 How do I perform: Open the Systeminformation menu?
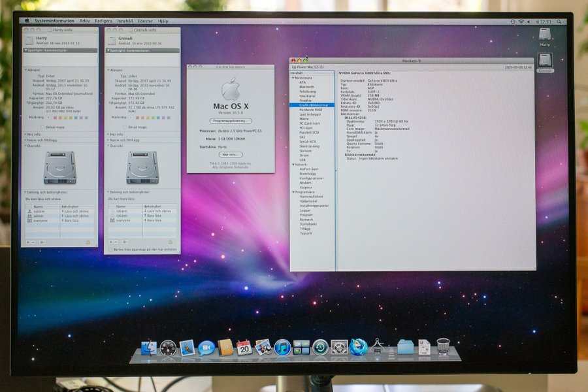pyautogui.click(x=54, y=21)
